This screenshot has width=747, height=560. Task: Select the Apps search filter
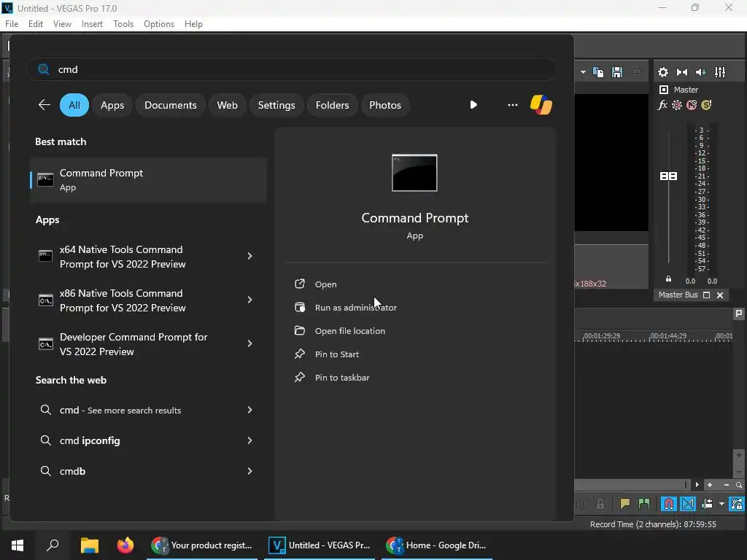[112, 105]
